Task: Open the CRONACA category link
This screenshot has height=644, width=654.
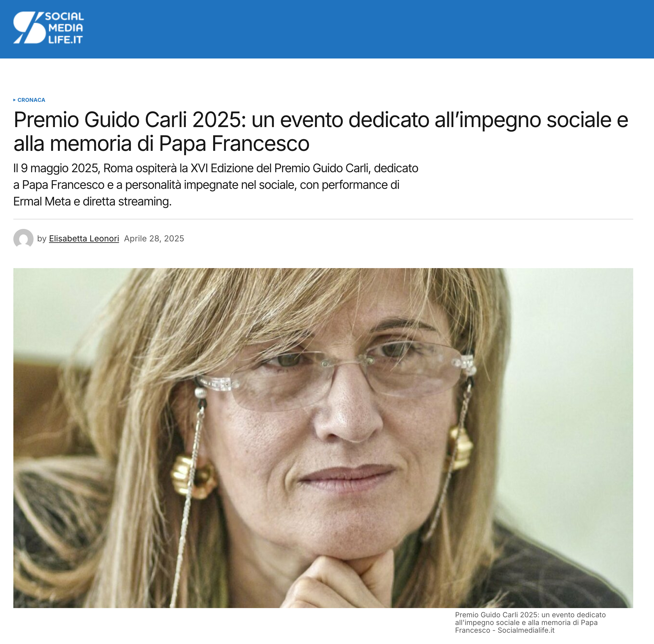Action: 31,100
